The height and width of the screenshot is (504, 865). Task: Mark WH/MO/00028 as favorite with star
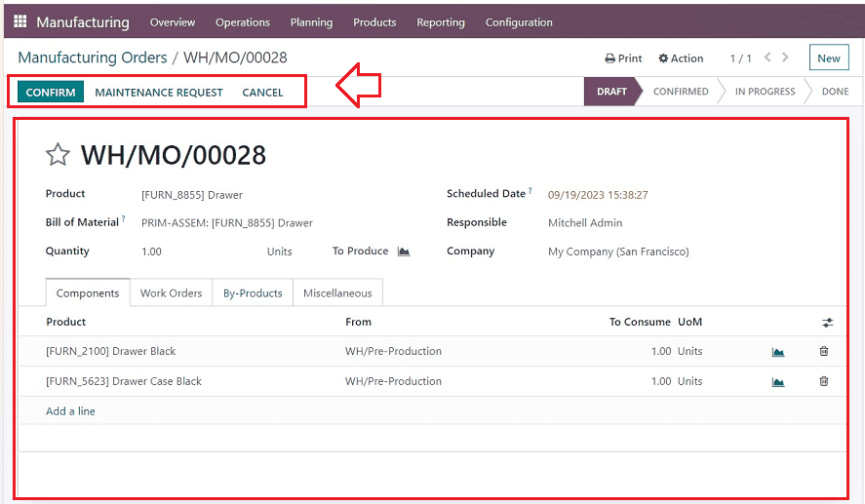[x=58, y=154]
